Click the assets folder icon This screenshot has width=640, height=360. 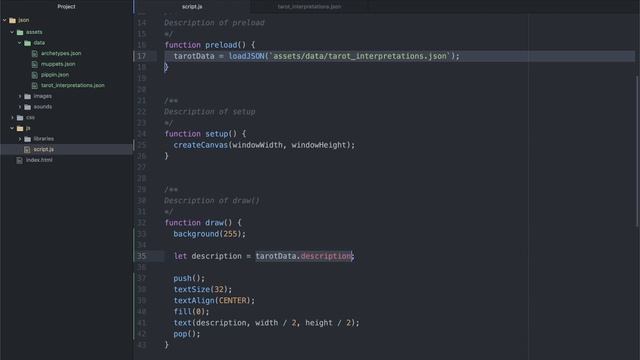pyautogui.click(x=20, y=32)
